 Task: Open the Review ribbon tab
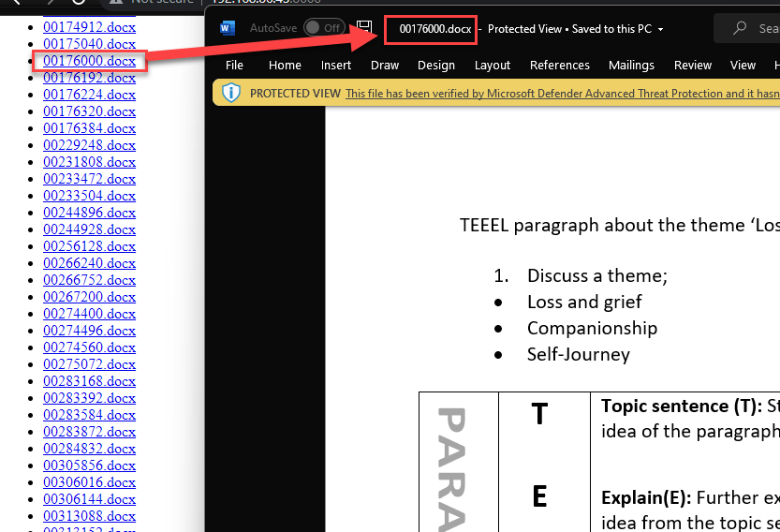pos(693,66)
